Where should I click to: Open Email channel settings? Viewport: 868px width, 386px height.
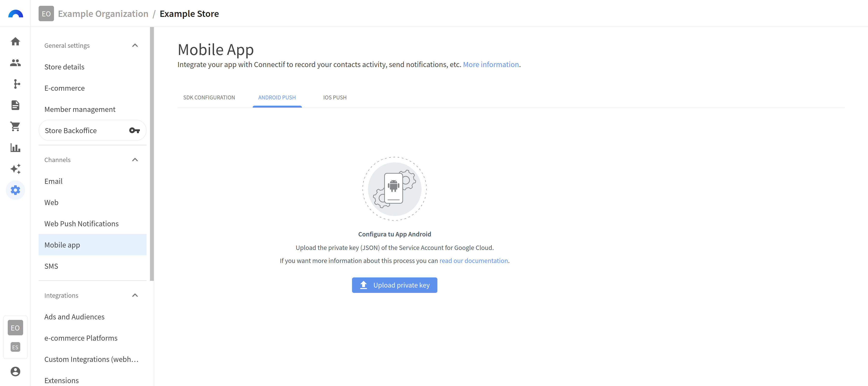[x=93, y=181]
